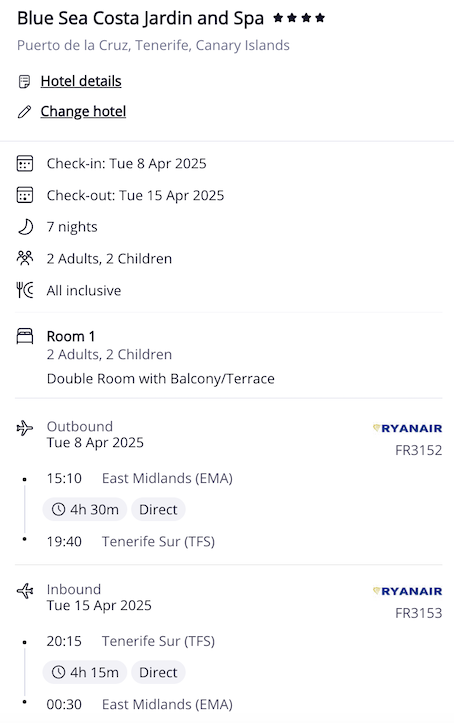Click the guests icon beside 2 Adults, 2 Children

(x=25, y=258)
